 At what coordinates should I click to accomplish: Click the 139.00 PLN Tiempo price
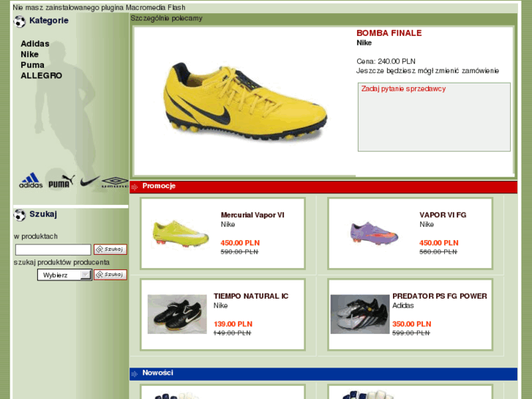pos(233,324)
